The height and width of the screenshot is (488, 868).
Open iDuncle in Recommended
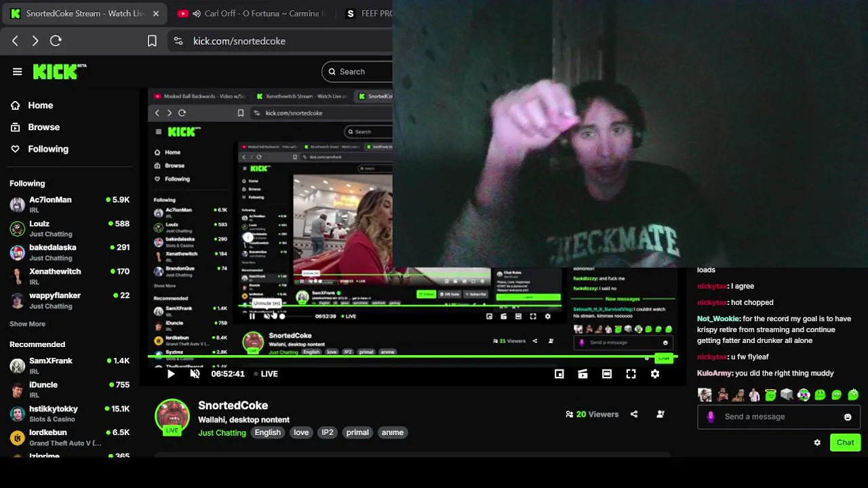click(69, 389)
